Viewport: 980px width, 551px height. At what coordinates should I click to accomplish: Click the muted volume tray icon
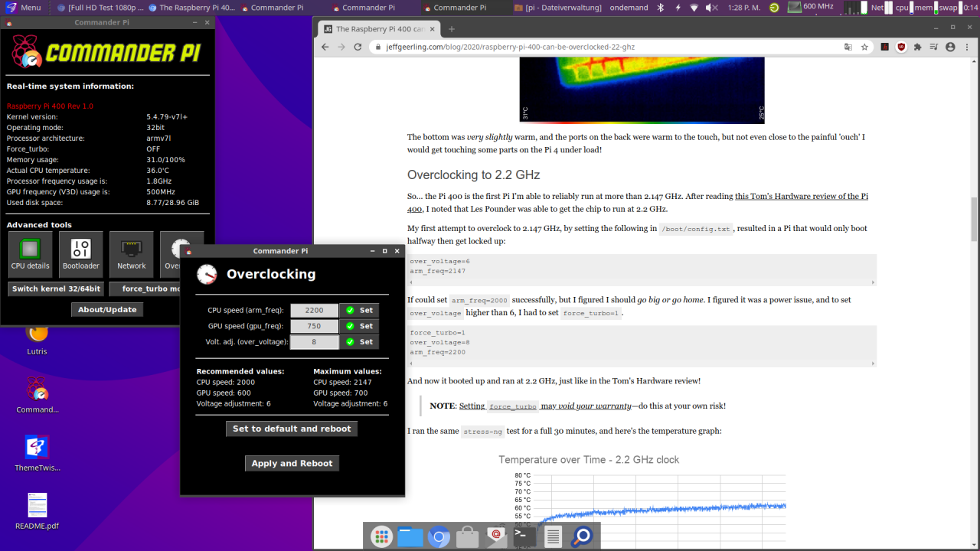711,8
